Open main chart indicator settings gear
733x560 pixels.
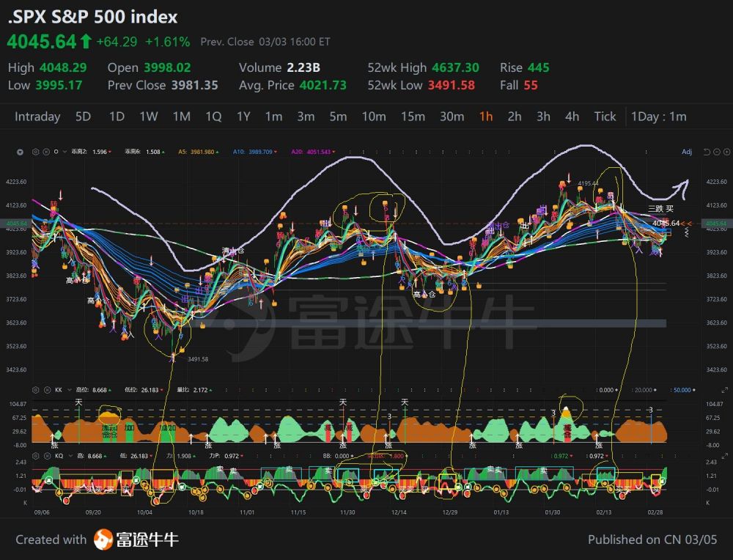(35, 152)
